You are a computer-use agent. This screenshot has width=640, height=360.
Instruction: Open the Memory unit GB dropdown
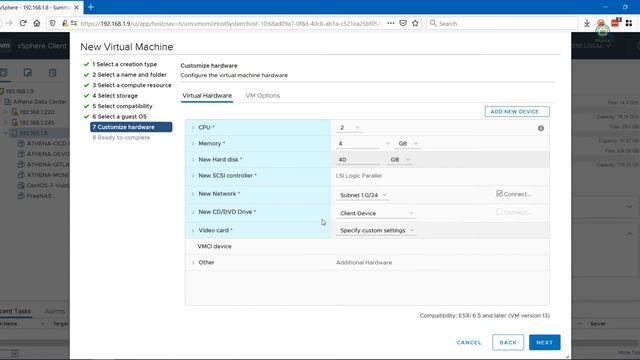point(408,144)
